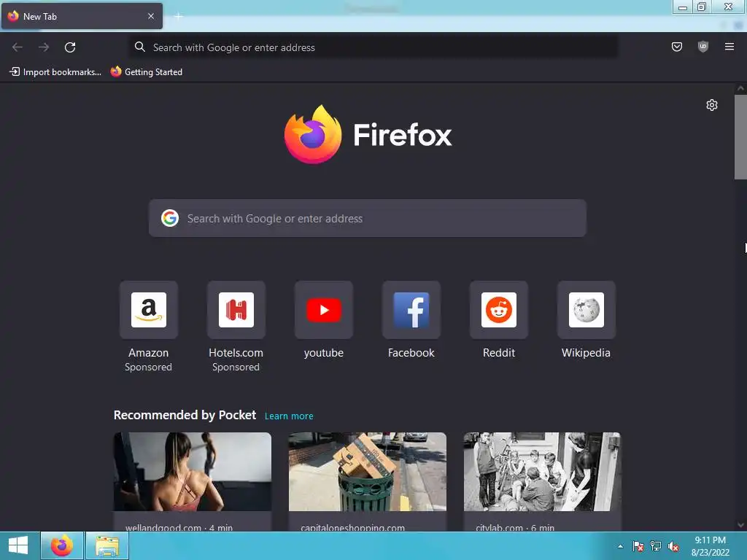
Task: Click the Sponsored label under Amazon
Action: (149, 367)
